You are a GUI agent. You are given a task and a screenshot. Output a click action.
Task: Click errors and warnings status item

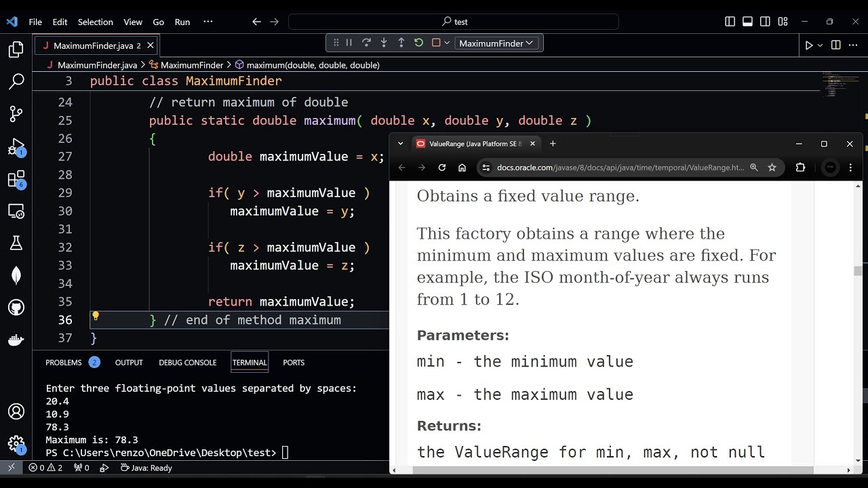click(x=45, y=468)
